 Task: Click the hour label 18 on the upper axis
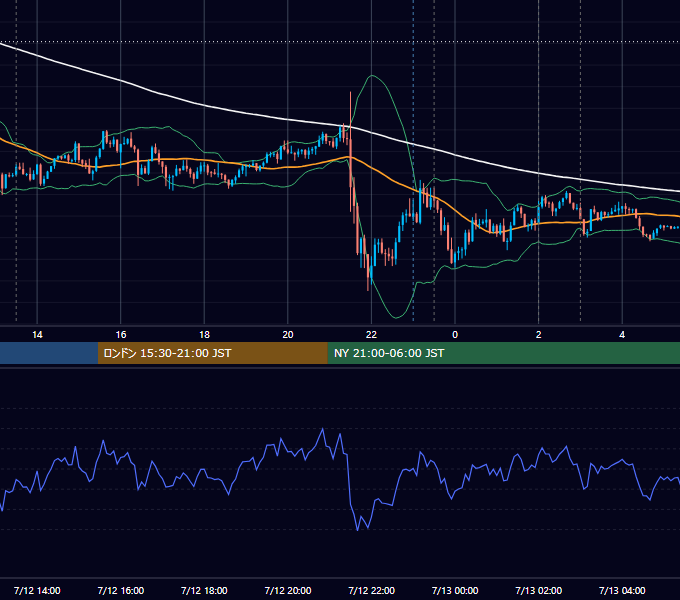click(204, 335)
